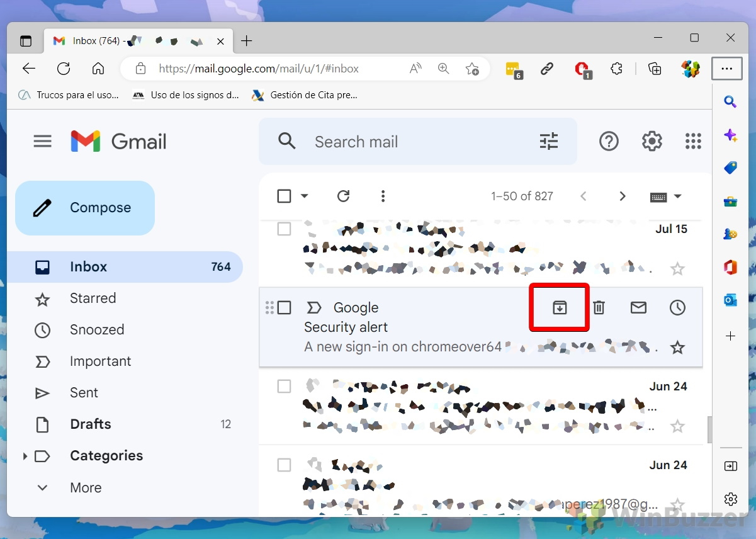
Task: Snooze the Google Security alert email
Action: (677, 307)
